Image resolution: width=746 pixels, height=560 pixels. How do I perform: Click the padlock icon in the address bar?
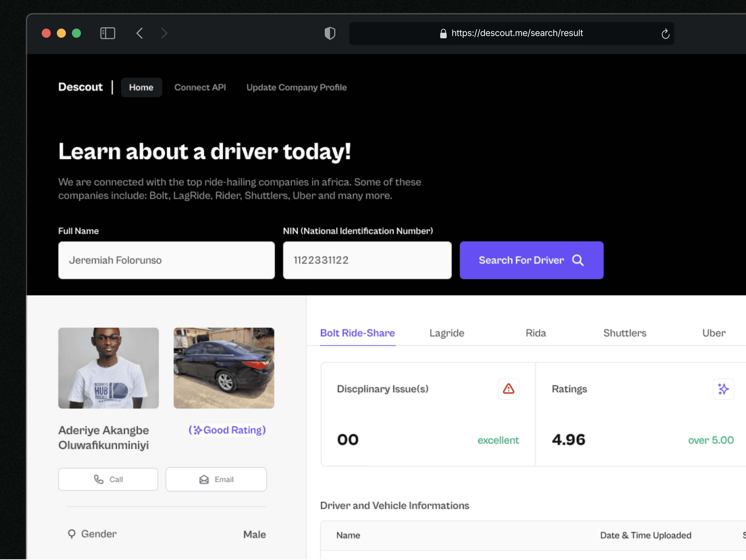443,33
